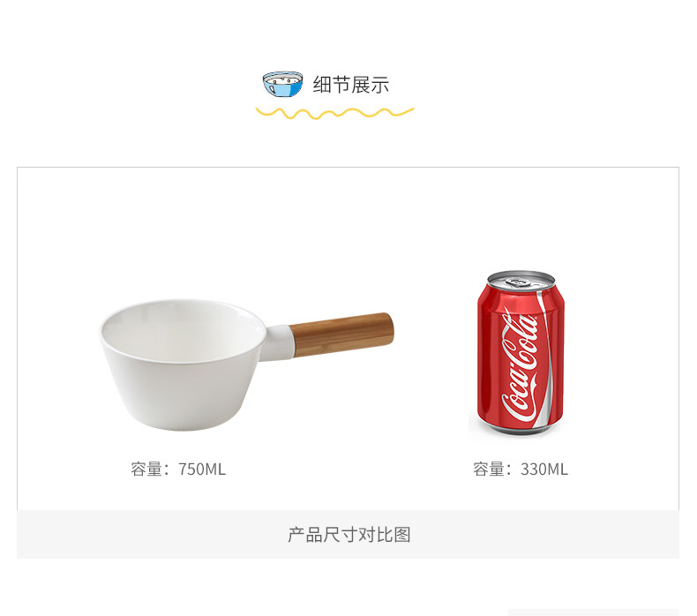Click the wooden pot handle
This screenshot has width=697, height=616.
click(x=341, y=334)
